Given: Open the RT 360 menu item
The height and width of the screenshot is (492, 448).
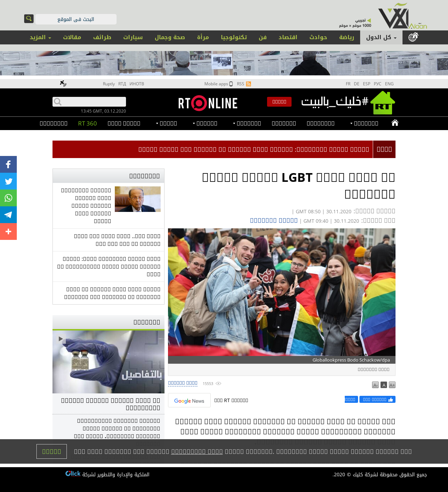Looking at the screenshot, I should click(x=87, y=123).
